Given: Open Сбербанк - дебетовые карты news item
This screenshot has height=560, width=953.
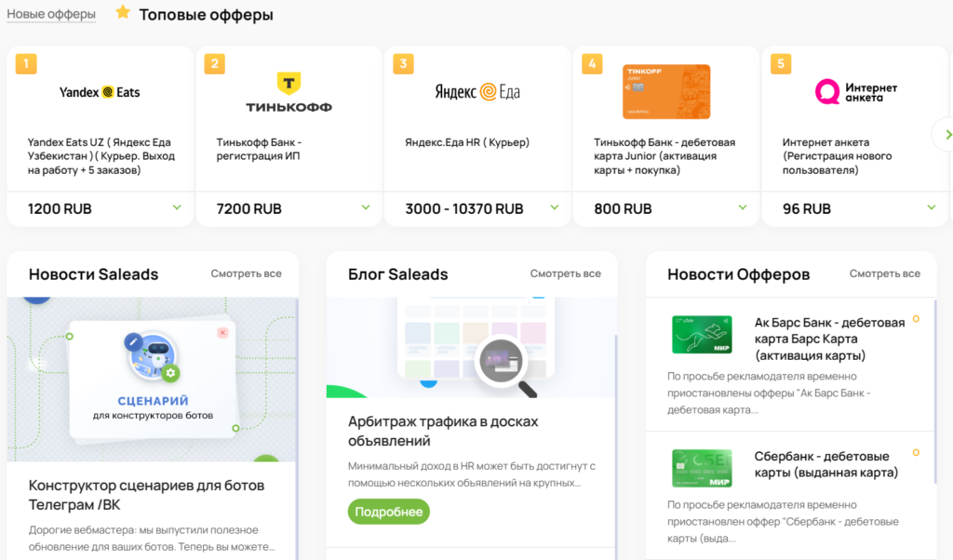Looking at the screenshot, I should coord(826,464).
